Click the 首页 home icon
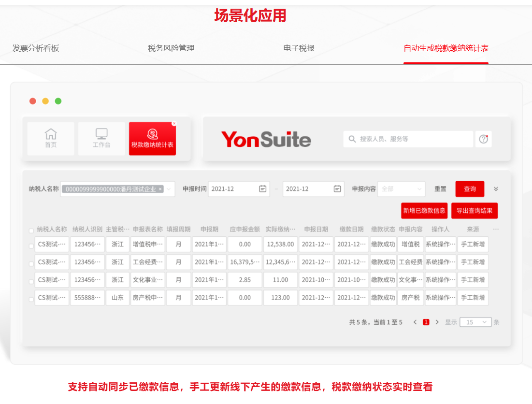 click(x=51, y=134)
